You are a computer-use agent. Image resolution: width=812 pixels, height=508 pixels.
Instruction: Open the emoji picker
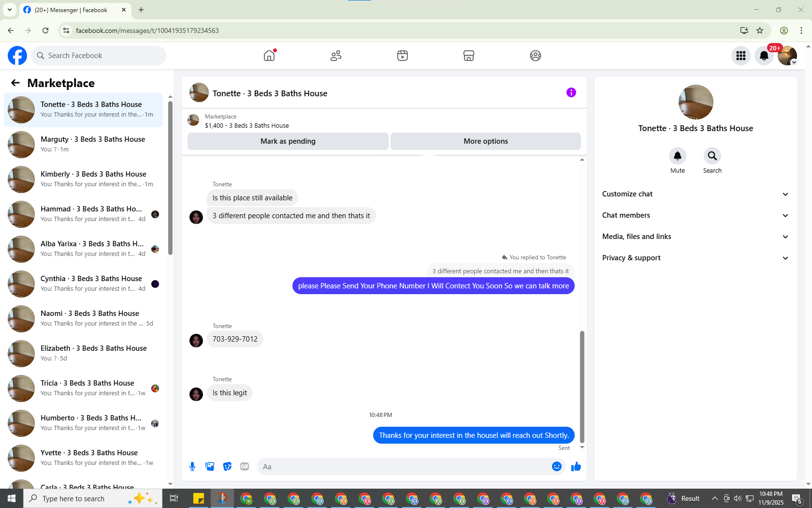[557, 466]
